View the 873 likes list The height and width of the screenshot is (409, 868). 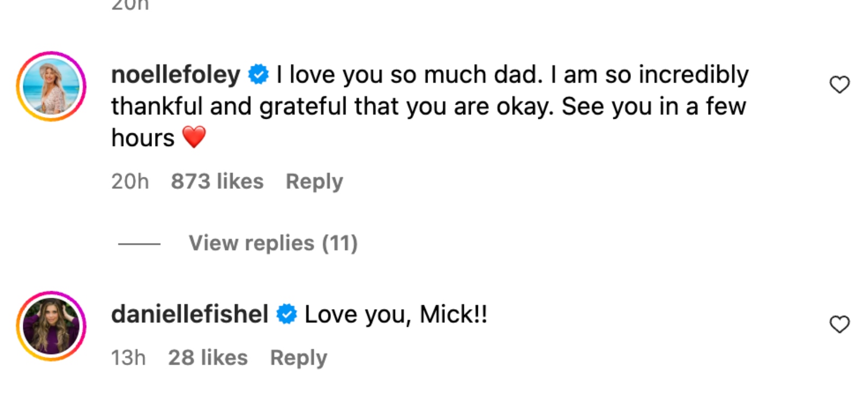click(217, 182)
